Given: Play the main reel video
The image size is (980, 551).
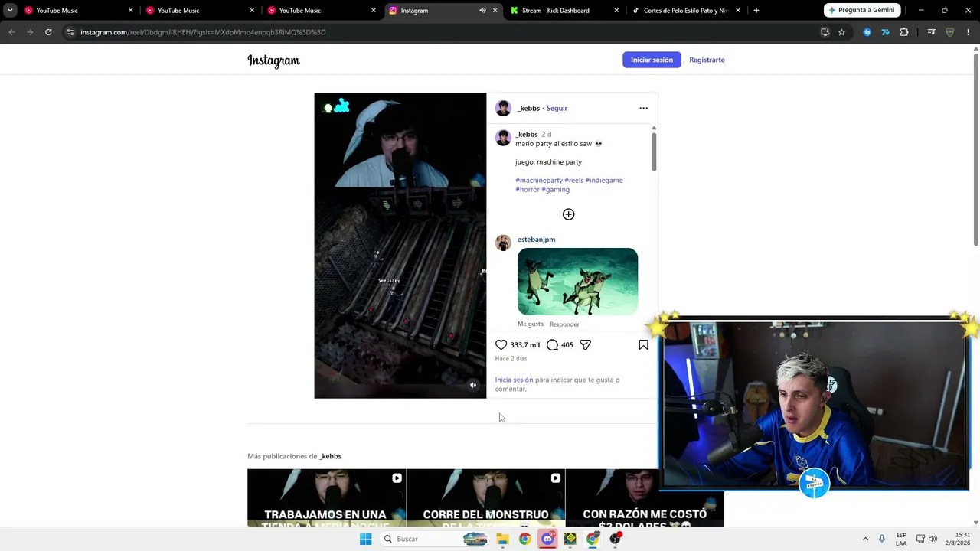Looking at the screenshot, I should [400, 246].
